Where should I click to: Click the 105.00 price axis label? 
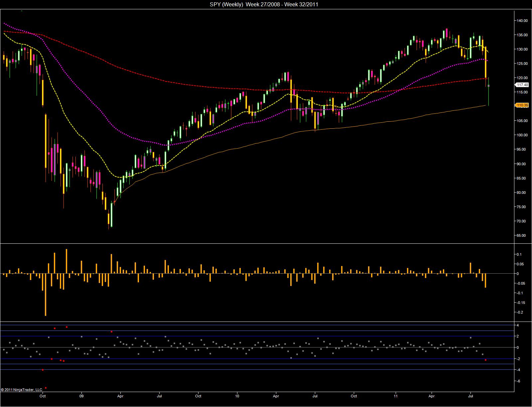[x=523, y=121]
